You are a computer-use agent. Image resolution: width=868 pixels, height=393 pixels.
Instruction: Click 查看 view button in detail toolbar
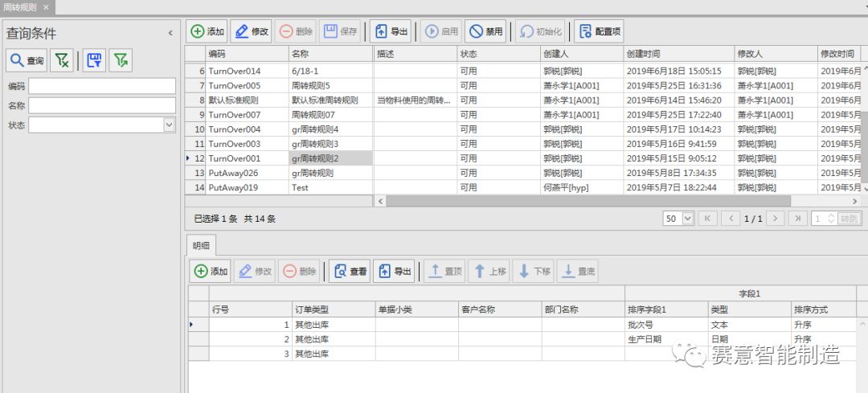[349, 272]
